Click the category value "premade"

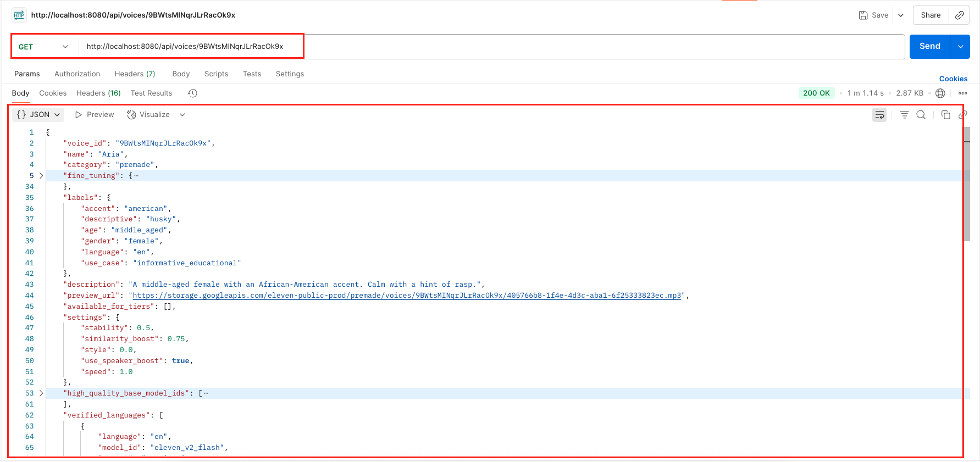[x=135, y=165]
